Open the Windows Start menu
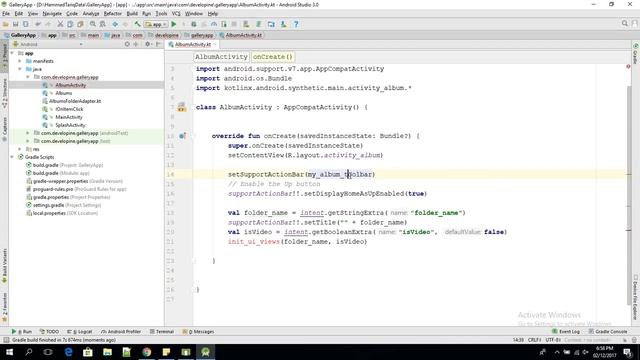 (x=9, y=352)
